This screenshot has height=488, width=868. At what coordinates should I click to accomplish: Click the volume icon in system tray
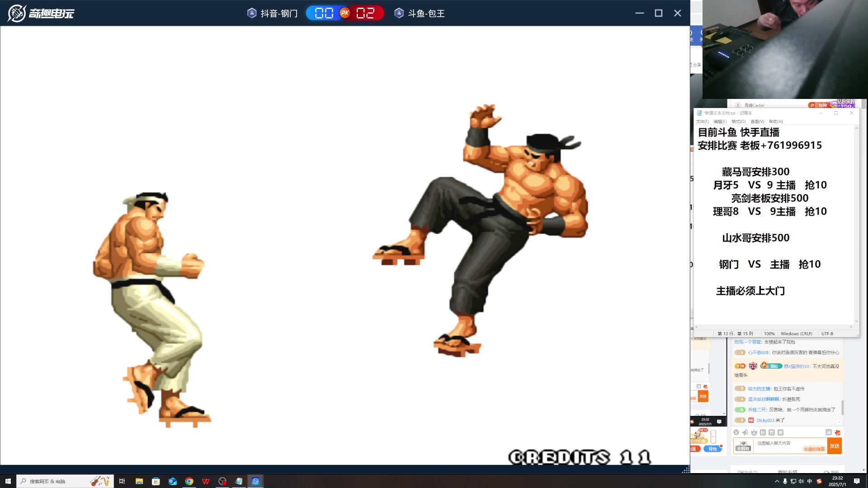tap(801, 481)
